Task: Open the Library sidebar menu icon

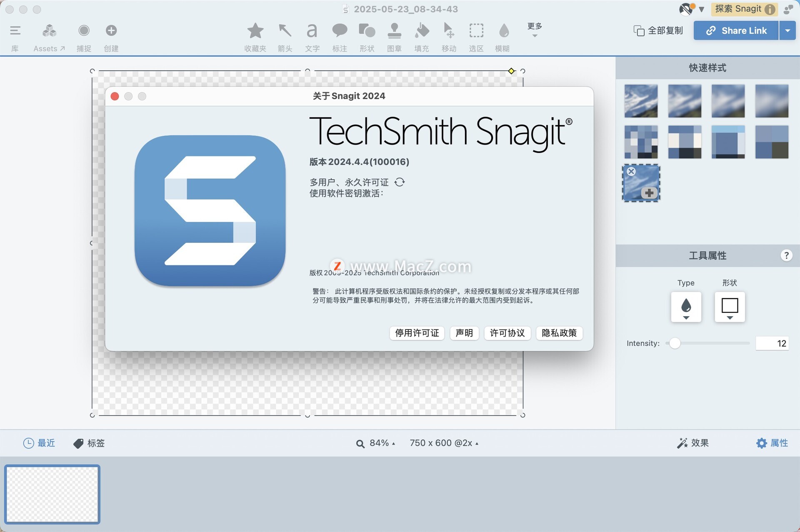Action: click(15, 30)
